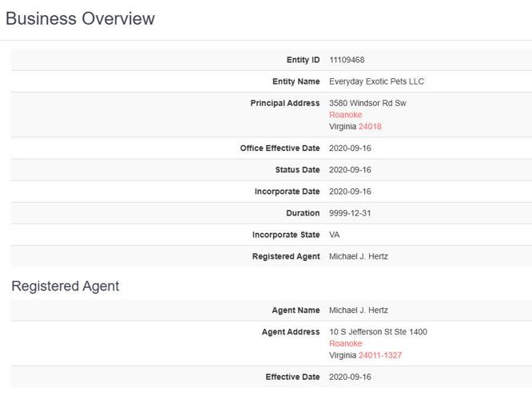
Task: Click the Incorporate Date value
Action: [350, 192]
